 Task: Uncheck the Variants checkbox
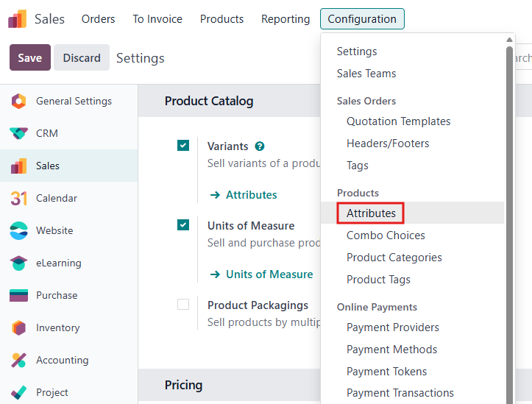[x=183, y=146]
